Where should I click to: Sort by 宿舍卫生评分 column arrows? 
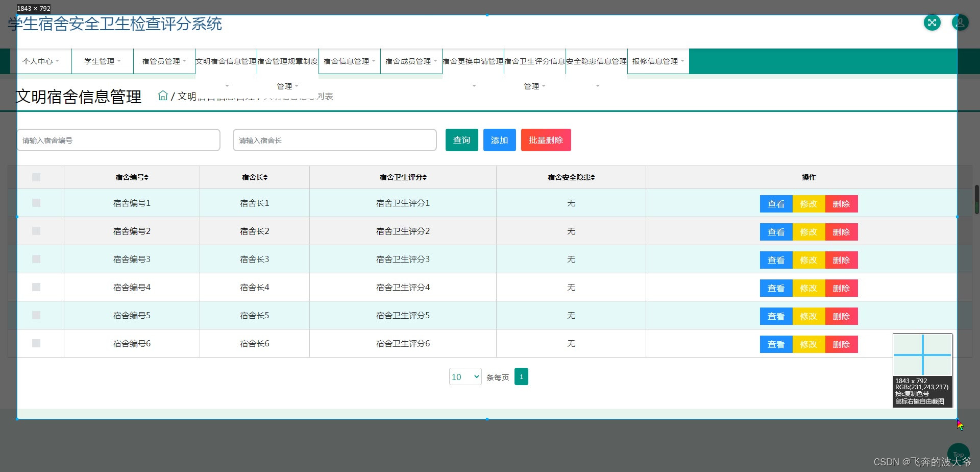424,177
